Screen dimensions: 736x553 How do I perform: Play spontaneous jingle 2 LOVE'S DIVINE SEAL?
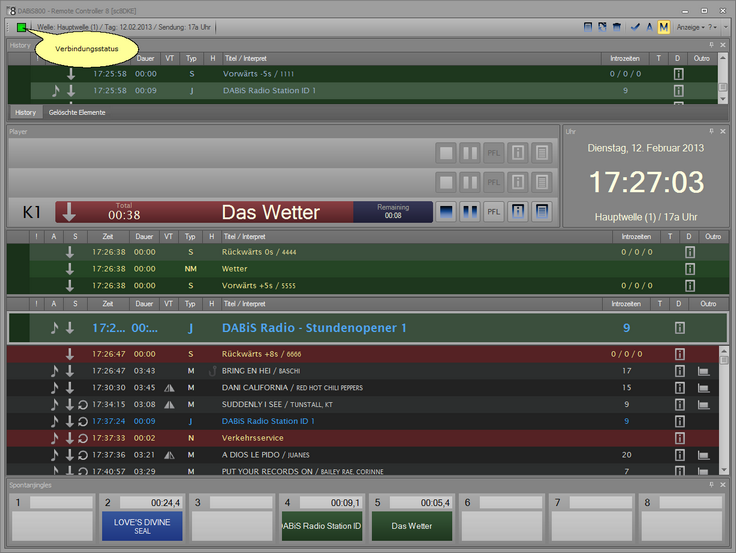142,526
